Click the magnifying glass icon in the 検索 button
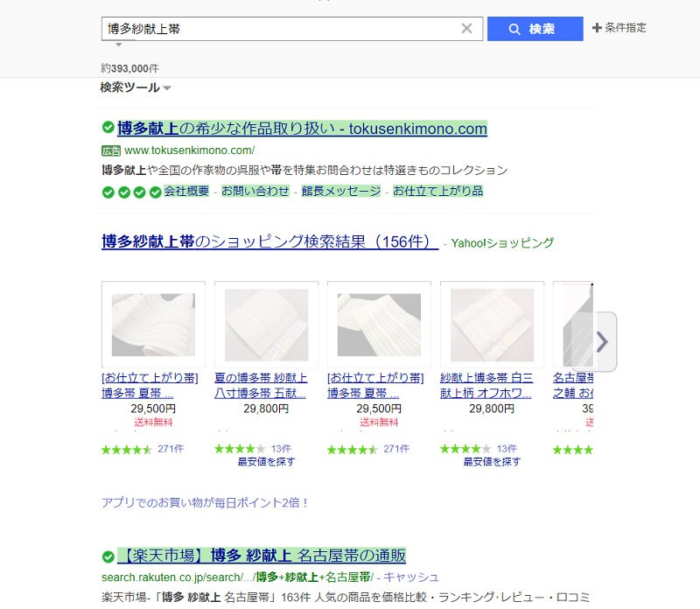This screenshot has height=609, width=700. [515, 28]
